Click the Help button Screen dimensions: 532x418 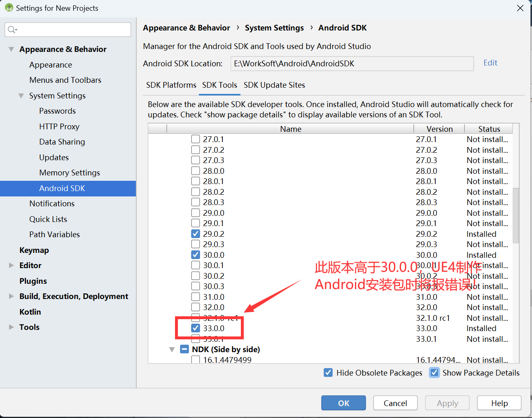click(x=499, y=403)
